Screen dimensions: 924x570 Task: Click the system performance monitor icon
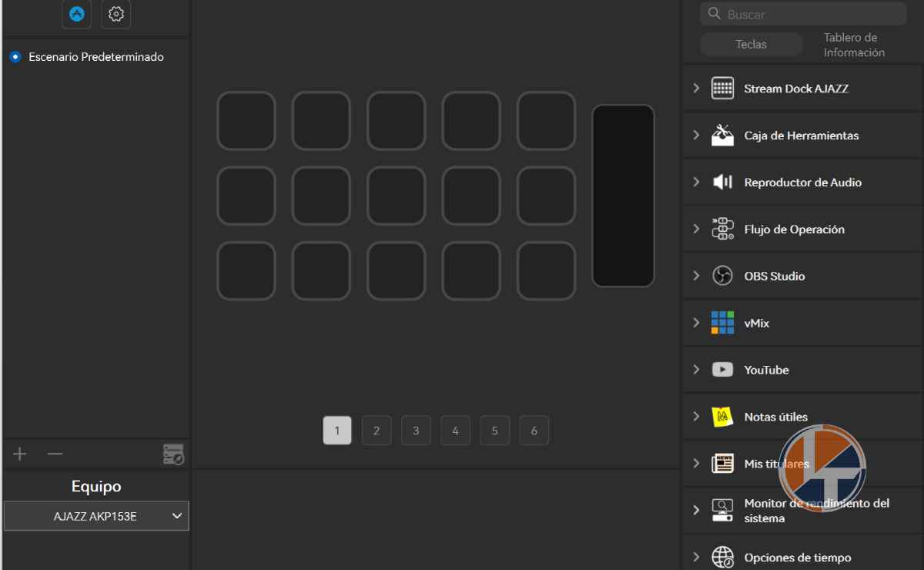pos(722,510)
